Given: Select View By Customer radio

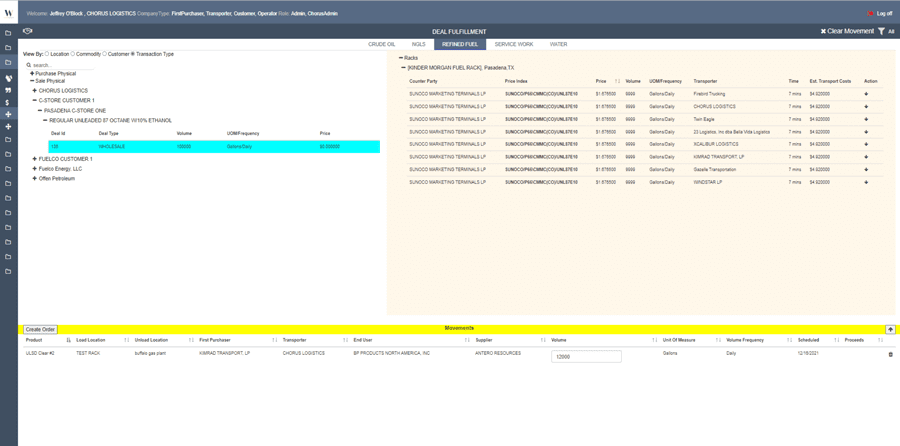Looking at the screenshot, I should click(105, 54).
